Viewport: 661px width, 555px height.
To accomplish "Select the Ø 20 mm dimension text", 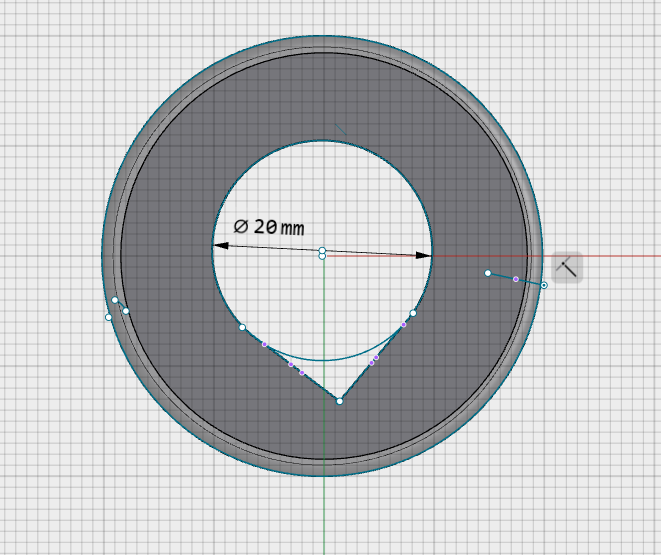I will coord(269,227).
